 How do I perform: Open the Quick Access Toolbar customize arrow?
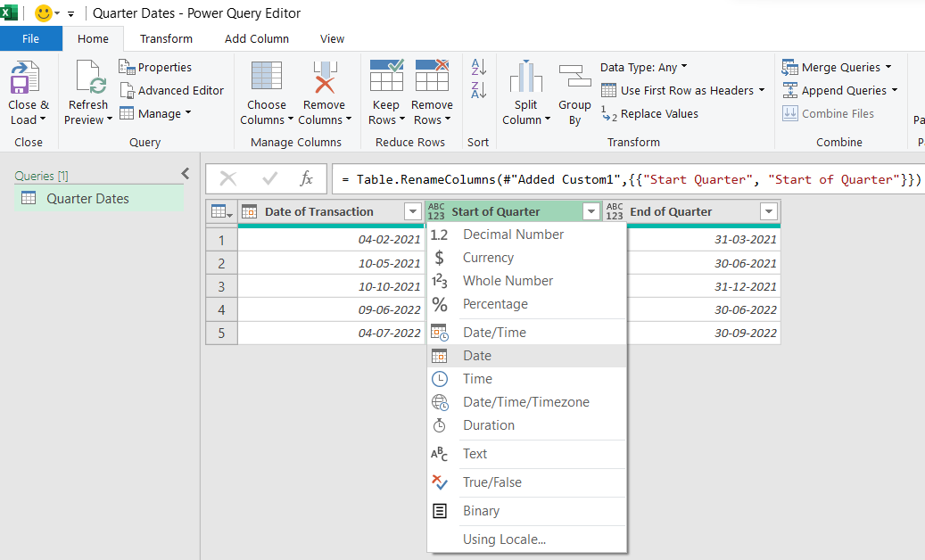coord(70,13)
